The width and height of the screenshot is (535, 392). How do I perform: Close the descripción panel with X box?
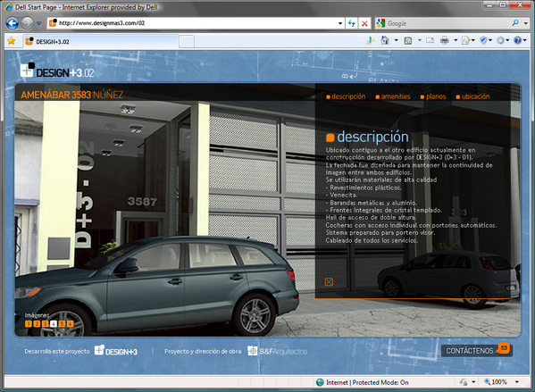(329, 282)
